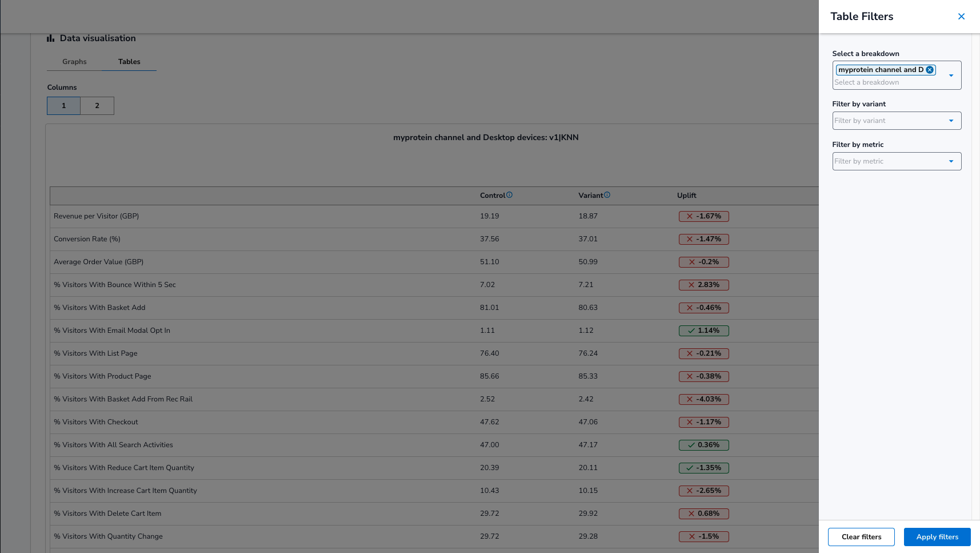
Task: Click the Variant column info icon
Action: [607, 195]
